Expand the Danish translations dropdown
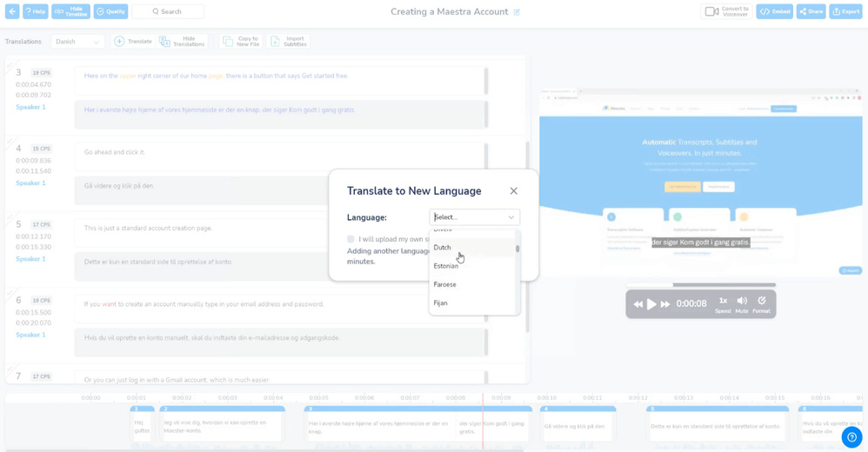Image resolution: width=868 pixels, height=452 pixels. [77, 42]
